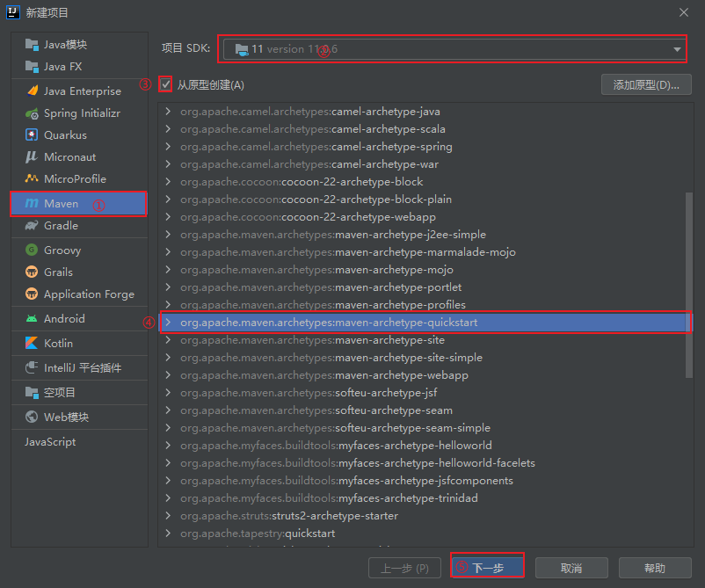
Task: Click the Spring Initializr leaf icon
Action: [32, 113]
